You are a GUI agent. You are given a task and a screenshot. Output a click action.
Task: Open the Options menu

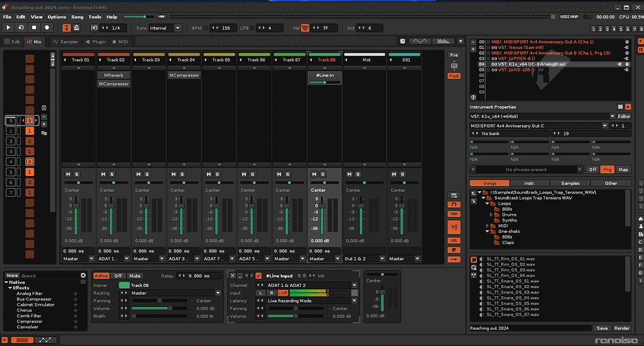(x=57, y=17)
